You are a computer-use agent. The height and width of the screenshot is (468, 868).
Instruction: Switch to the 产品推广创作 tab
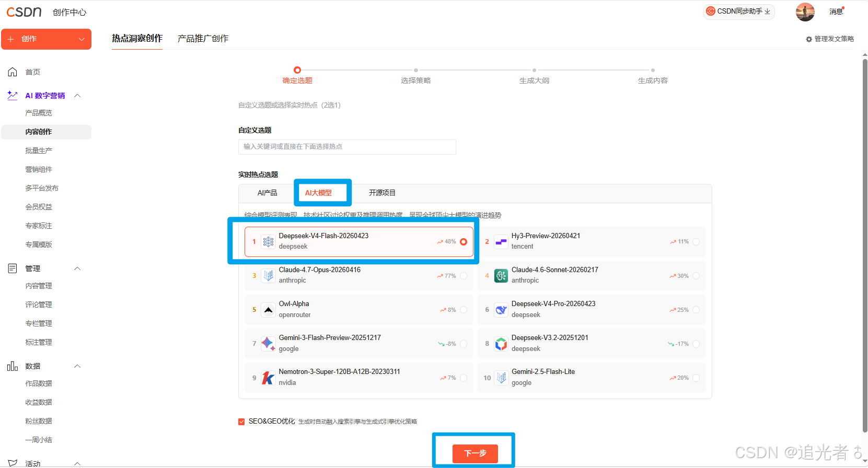coord(203,39)
